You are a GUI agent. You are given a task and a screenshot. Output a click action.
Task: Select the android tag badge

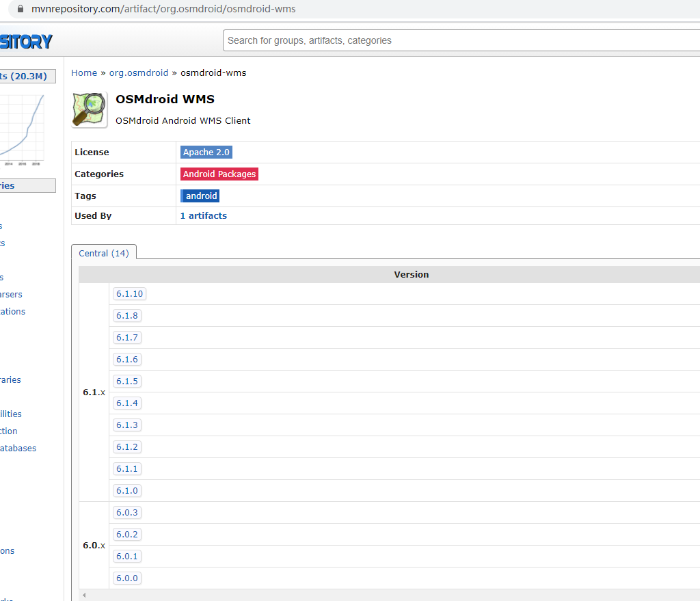200,196
